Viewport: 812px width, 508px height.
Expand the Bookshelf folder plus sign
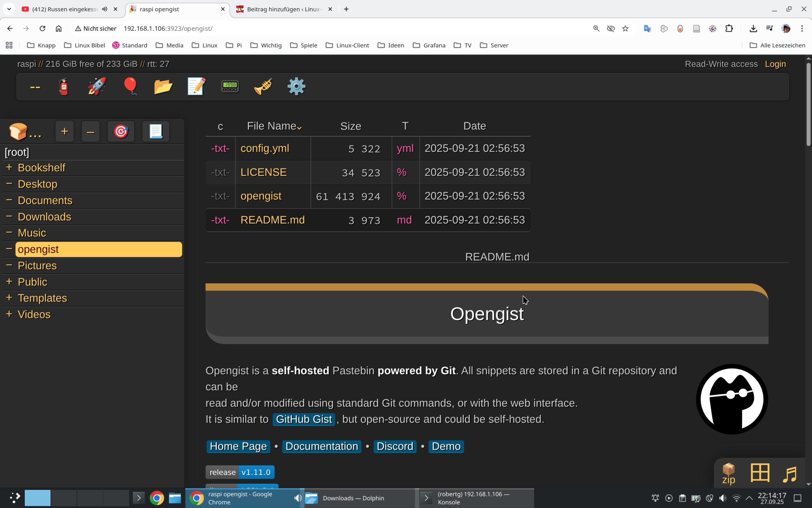tap(9, 167)
